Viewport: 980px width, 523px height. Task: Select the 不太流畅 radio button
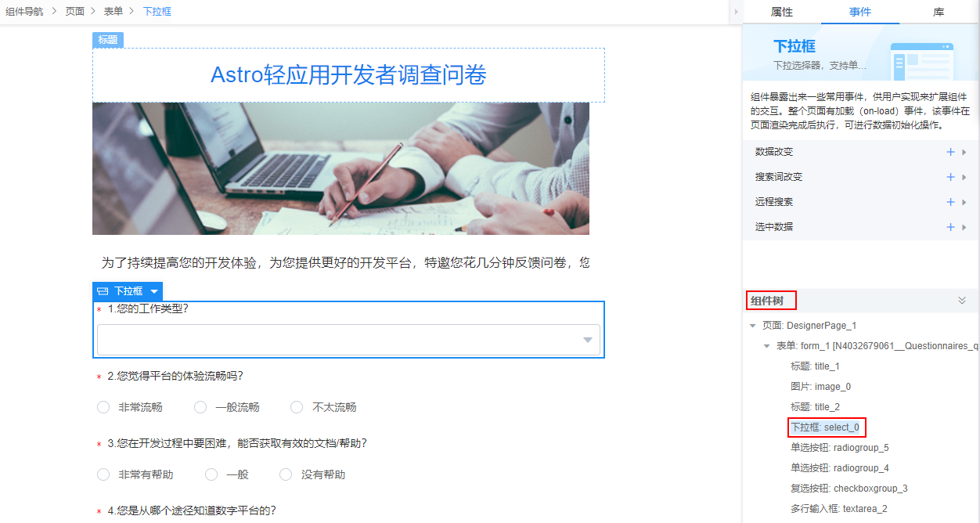click(297, 407)
